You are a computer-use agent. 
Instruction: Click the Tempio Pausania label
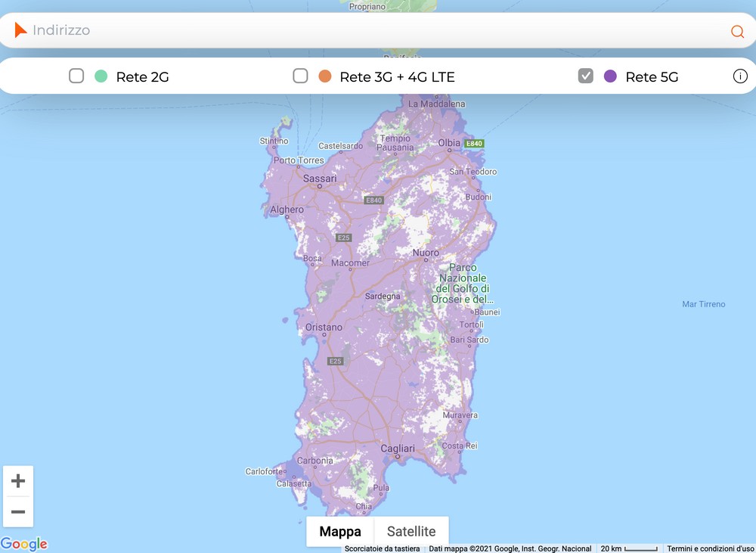tap(395, 143)
